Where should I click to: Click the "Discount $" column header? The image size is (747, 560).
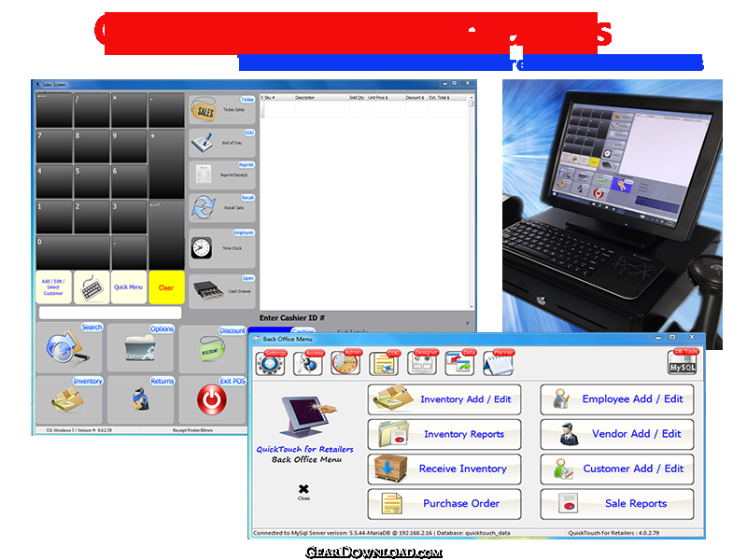click(x=415, y=98)
